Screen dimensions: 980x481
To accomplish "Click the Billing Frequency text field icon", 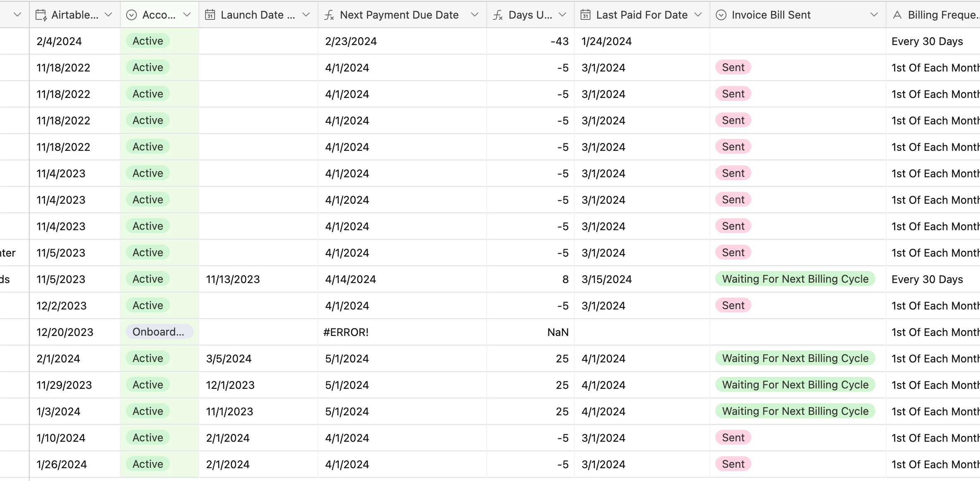I will 897,15.
